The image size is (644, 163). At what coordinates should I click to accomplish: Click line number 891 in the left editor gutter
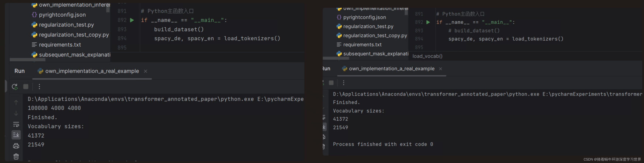tap(122, 11)
